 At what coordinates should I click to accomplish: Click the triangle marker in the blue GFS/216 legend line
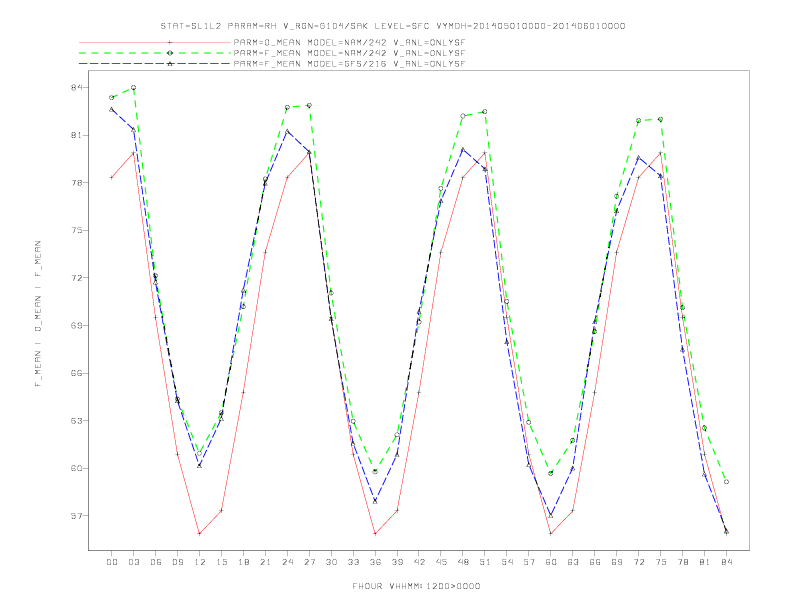[x=170, y=64]
